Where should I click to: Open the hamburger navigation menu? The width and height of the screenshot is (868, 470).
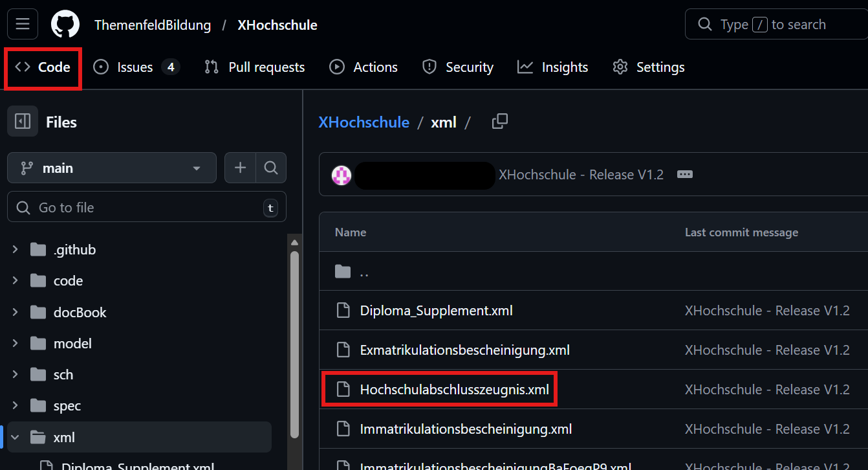click(23, 25)
